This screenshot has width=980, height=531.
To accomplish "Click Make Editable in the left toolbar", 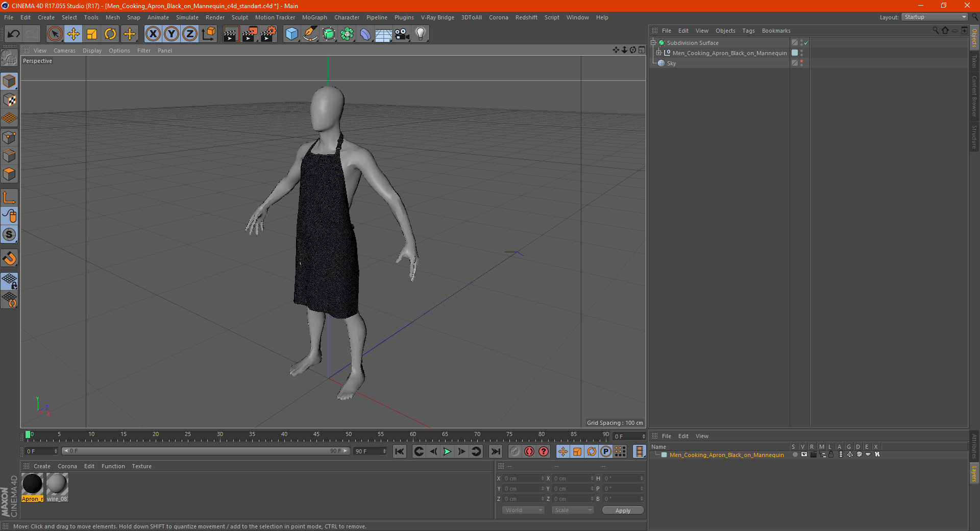I will [9, 58].
